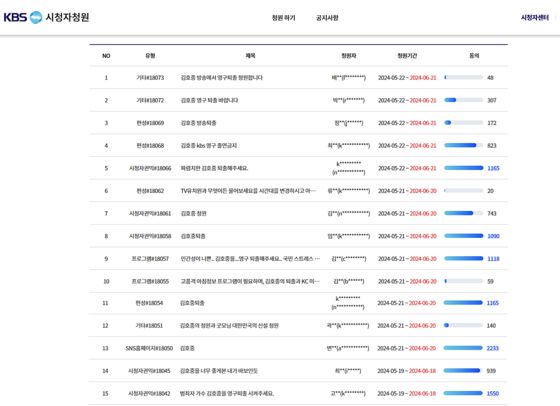The image size is (560, 406).
Task: Open the petition title starting with 'TV' in row 6
Action: coord(248,191)
